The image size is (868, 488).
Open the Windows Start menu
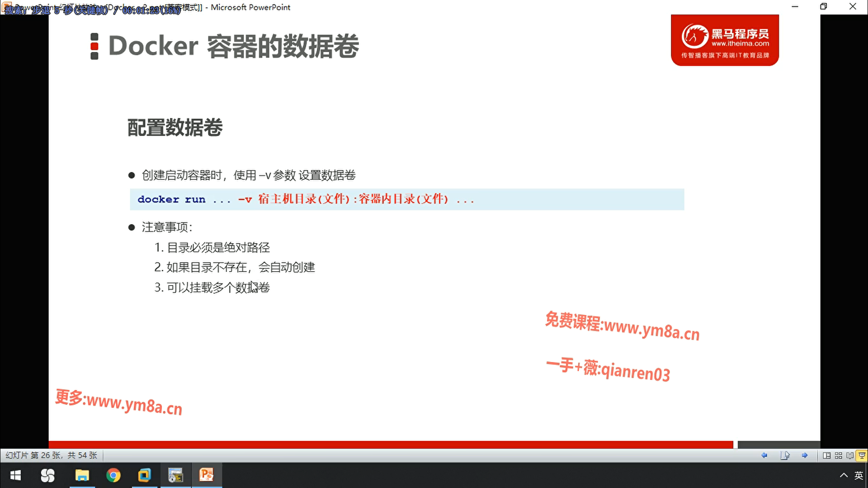pyautogui.click(x=15, y=475)
